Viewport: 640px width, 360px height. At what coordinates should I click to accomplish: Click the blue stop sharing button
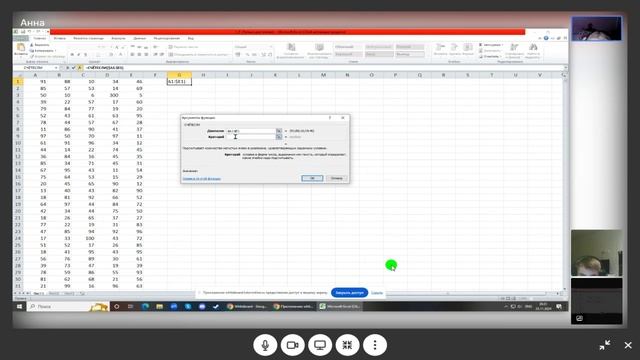point(349,293)
